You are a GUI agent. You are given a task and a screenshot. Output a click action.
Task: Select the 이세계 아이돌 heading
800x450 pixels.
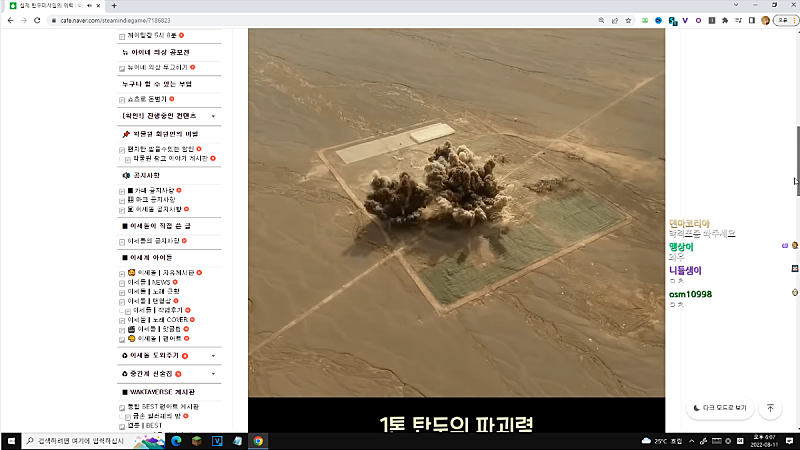point(151,258)
